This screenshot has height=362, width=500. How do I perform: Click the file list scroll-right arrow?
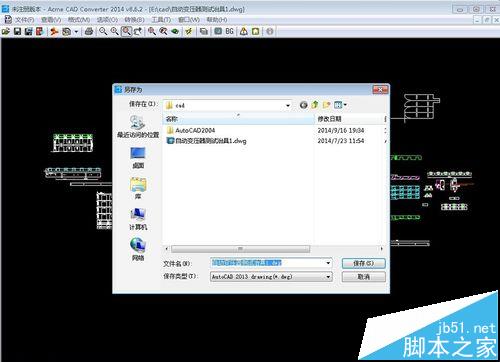click(382, 249)
